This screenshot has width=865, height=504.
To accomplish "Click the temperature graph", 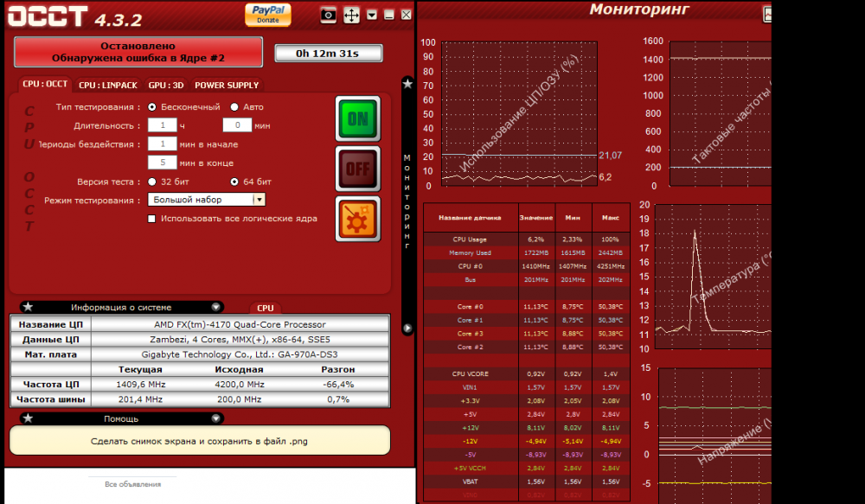I will pos(713,277).
